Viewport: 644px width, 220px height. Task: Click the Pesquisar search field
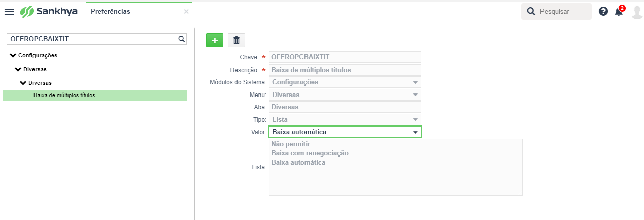(556, 11)
